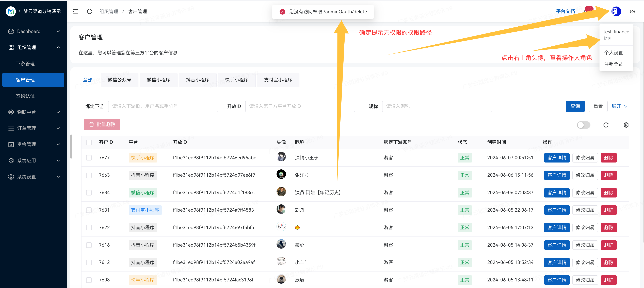Refresh the page using the reload icon
The height and width of the screenshot is (288, 644).
click(x=89, y=11)
